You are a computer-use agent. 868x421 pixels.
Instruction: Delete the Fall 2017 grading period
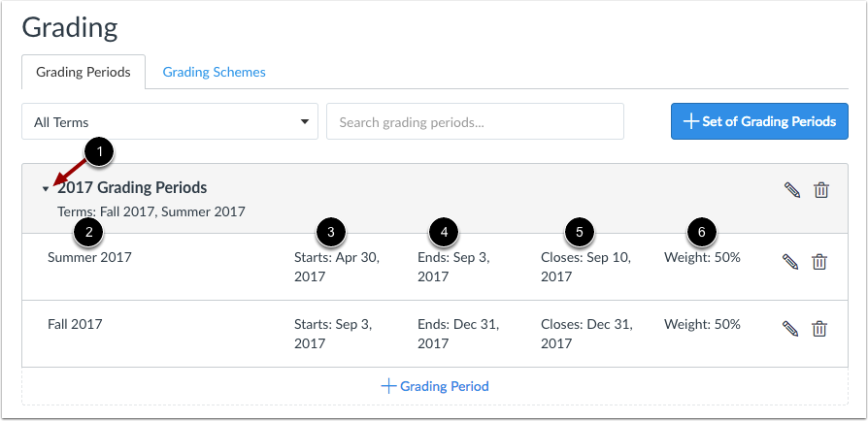[x=818, y=329]
